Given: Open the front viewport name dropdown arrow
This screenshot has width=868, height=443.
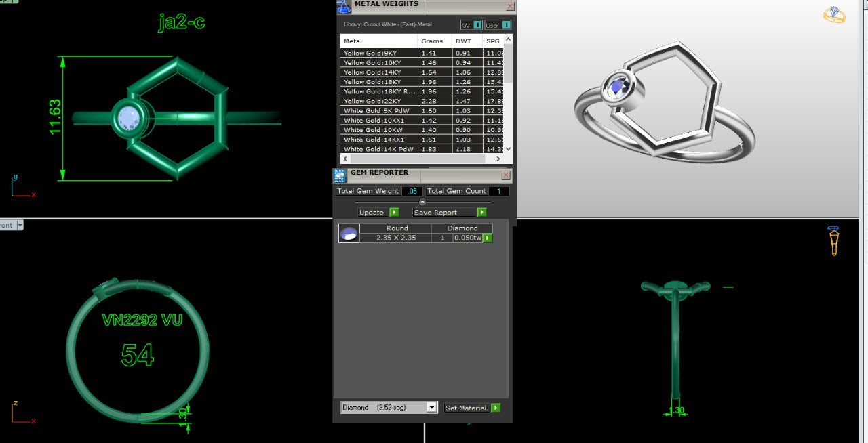Looking at the screenshot, I should point(20,225).
